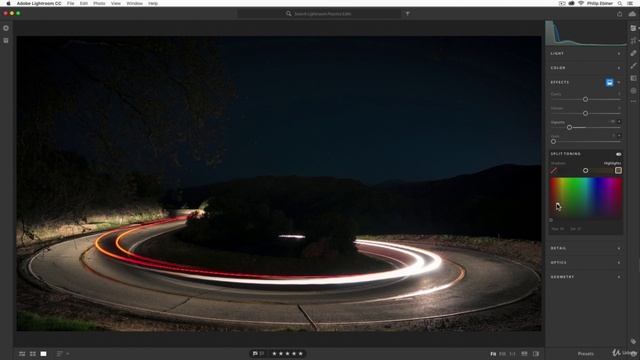Flag photo as picked
This screenshot has height=360, width=640.
coord(255,353)
